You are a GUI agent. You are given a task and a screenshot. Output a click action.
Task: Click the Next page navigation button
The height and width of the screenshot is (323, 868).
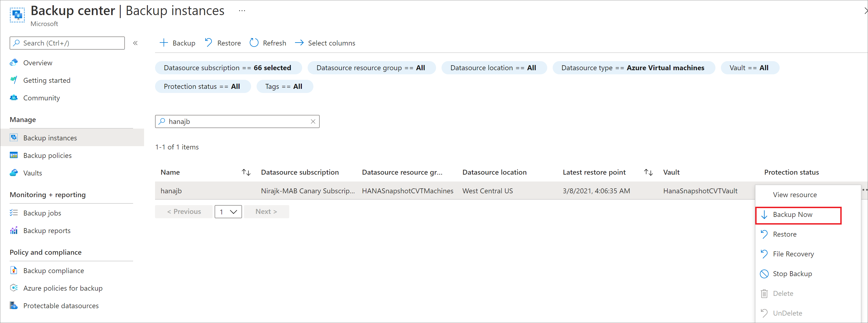point(265,211)
